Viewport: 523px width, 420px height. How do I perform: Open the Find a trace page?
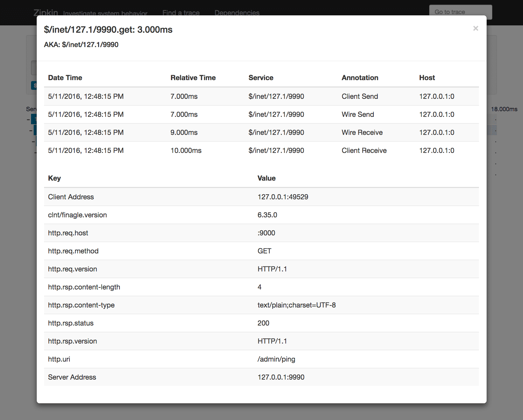[x=181, y=13]
